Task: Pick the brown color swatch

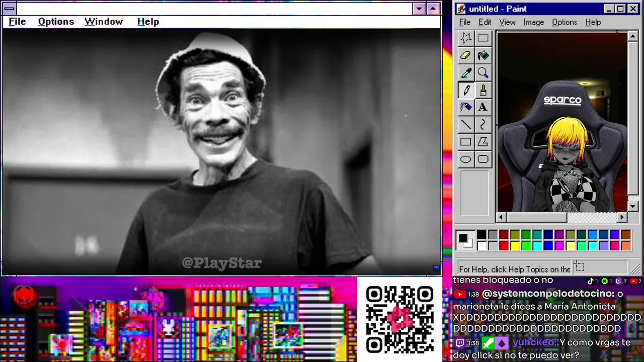Action: [x=626, y=235]
